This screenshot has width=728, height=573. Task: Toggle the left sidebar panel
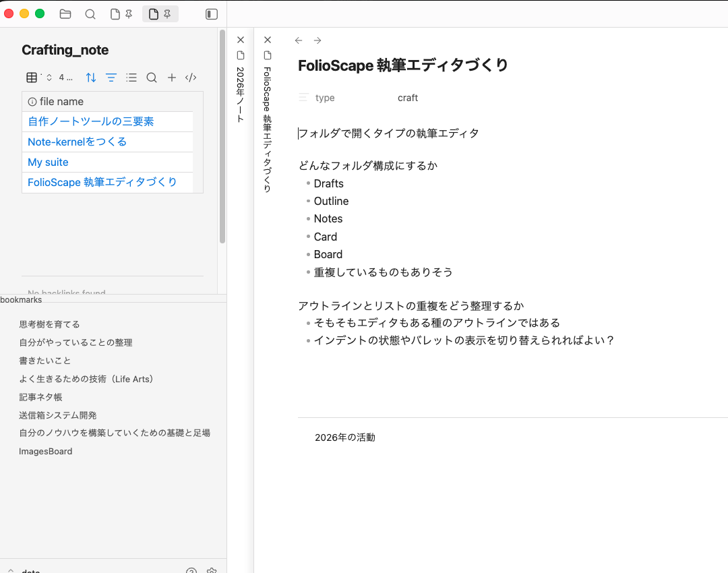click(211, 14)
